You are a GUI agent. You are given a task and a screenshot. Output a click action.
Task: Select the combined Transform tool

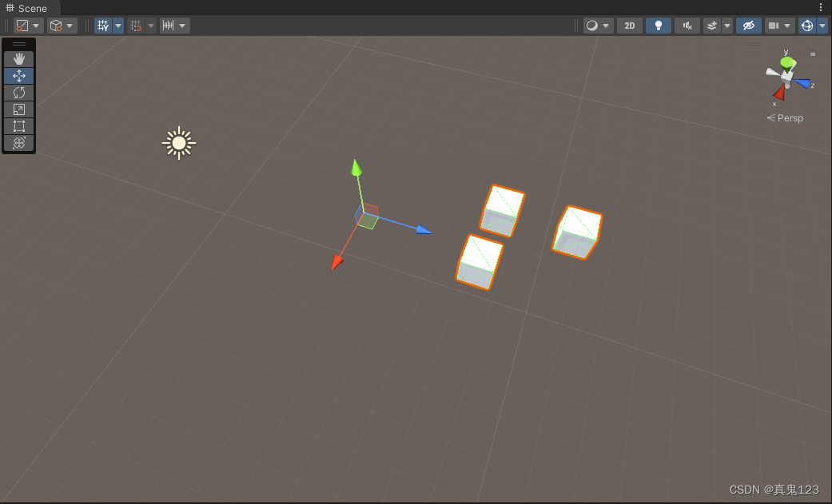pyautogui.click(x=19, y=143)
